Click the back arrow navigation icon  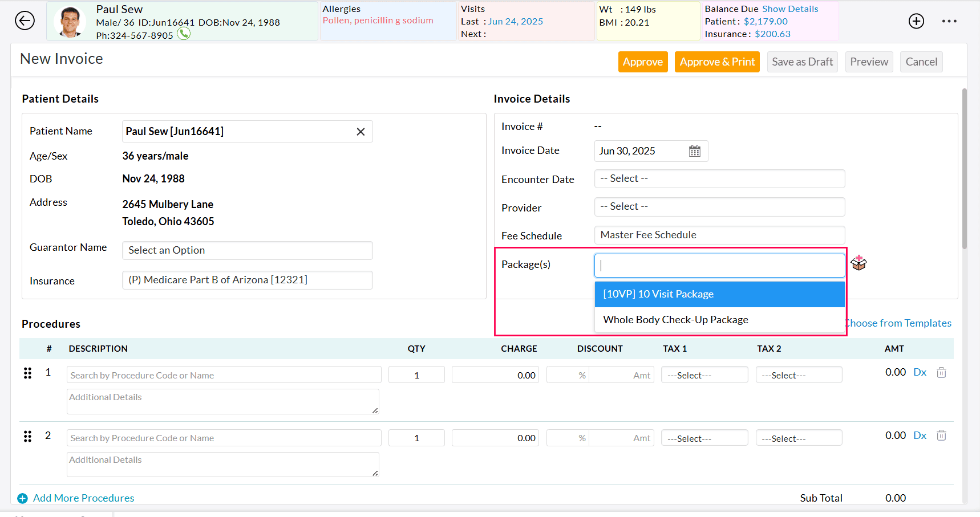[25, 21]
